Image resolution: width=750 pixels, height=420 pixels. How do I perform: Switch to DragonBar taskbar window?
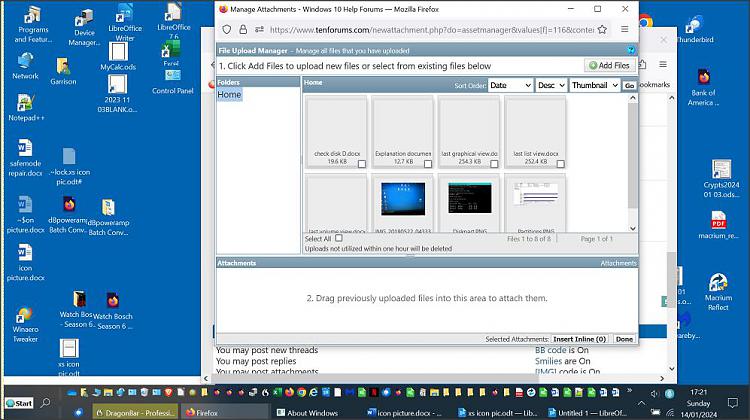(135, 412)
